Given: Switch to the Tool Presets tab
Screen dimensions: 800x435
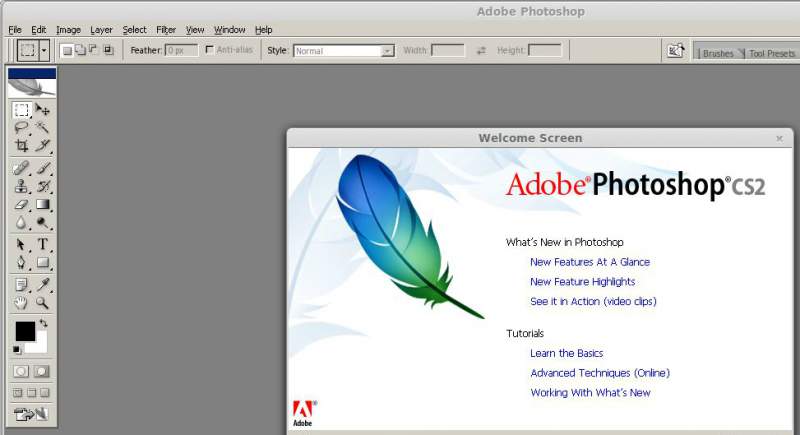Looking at the screenshot, I should [x=771, y=53].
